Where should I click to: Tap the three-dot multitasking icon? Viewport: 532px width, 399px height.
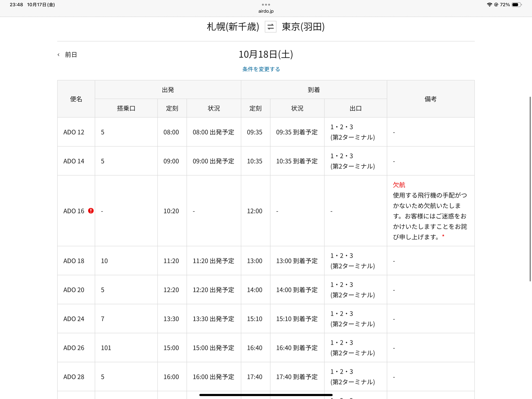(266, 5)
